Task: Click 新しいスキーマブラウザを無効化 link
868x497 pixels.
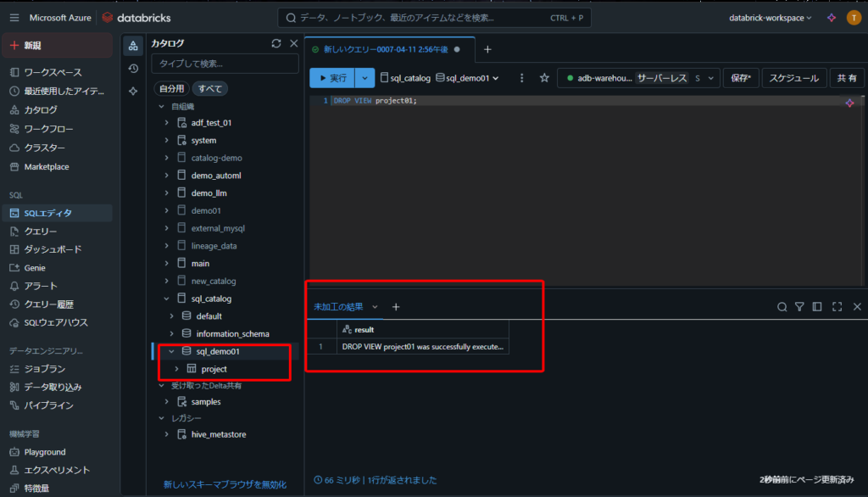Action: coord(225,484)
